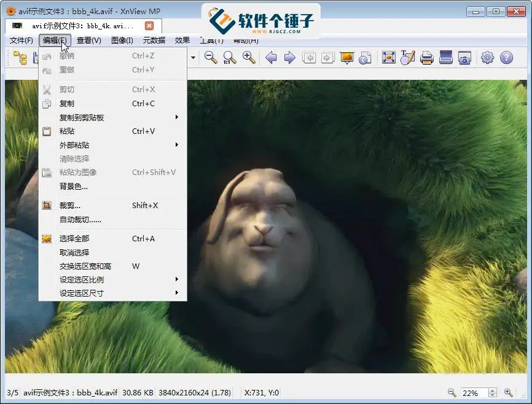Click inside the zoom percentage field
The image size is (532, 404).
click(473, 392)
